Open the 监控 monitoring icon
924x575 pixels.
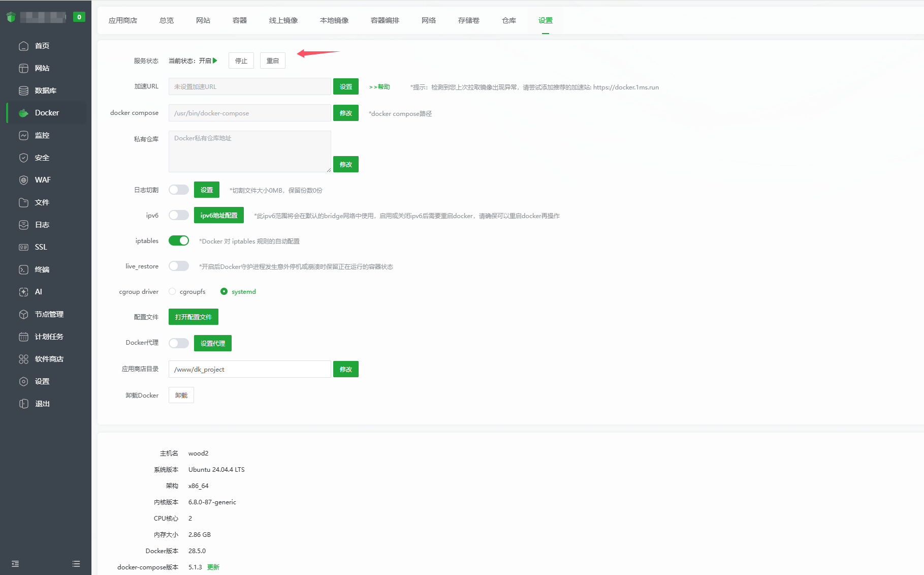tap(23, 135)
